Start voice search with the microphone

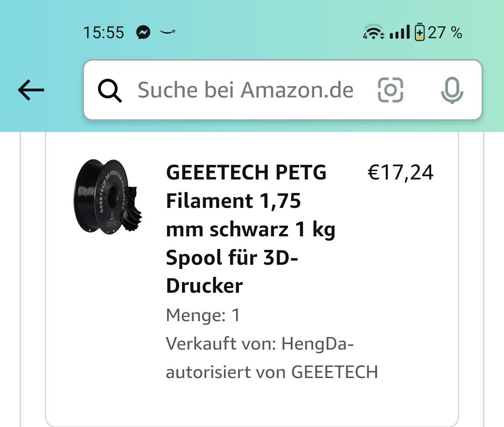click(x=452, y=90)
